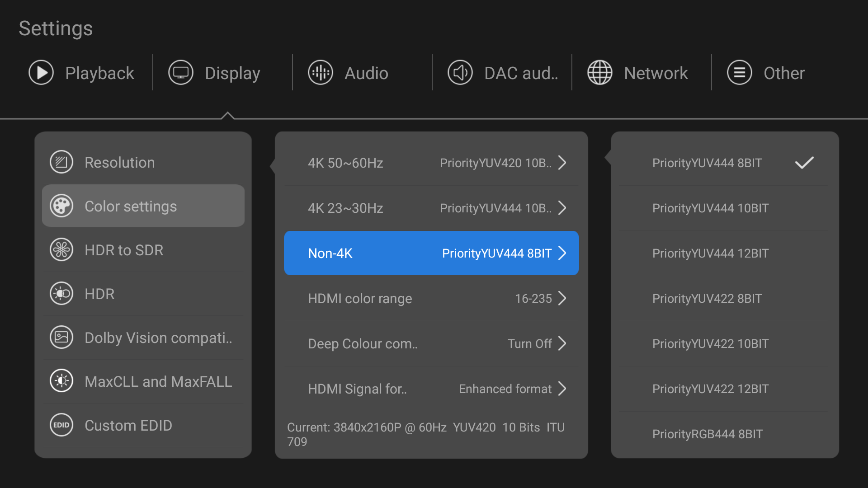The height and width of the screenshot is (488, 868).
Task: Open MaxCLL and MaxFALL settings
Action: (x=143, y=381)
